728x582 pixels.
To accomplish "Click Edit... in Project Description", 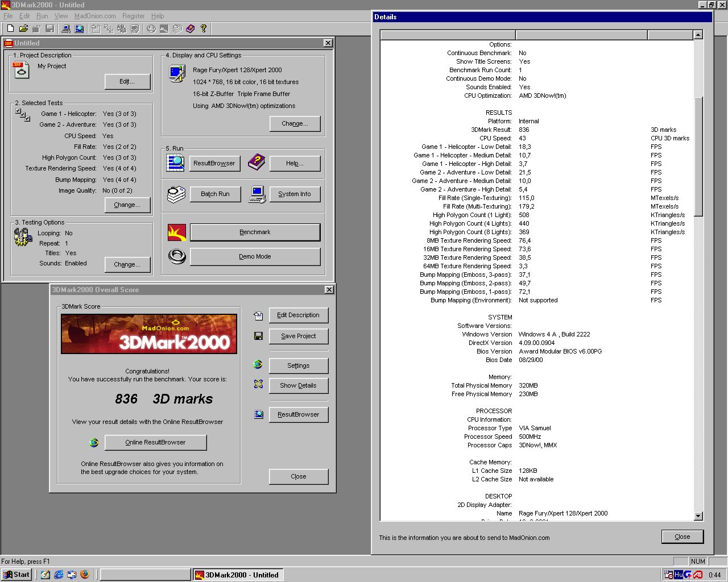I will pos(127,82).
